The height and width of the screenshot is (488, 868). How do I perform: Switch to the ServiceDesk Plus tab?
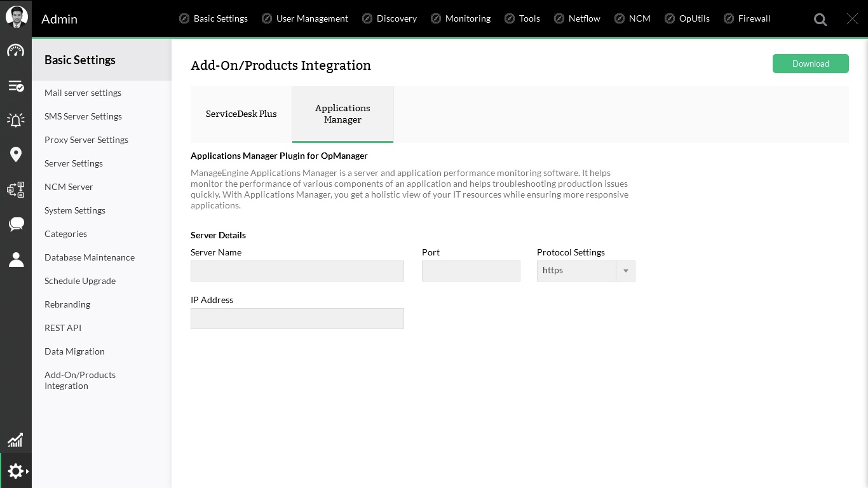pyautogui.click(x=241, y=114)
